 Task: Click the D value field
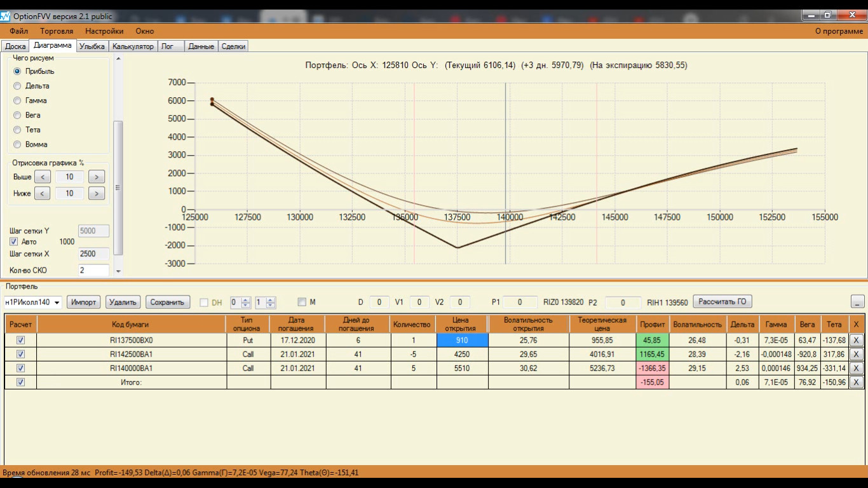[x=379, y=302]
